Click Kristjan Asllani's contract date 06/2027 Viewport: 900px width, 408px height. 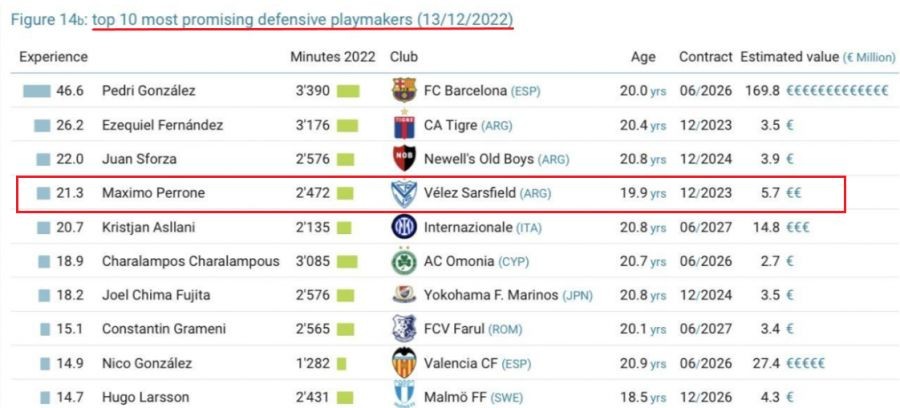(x=706, y=227)
